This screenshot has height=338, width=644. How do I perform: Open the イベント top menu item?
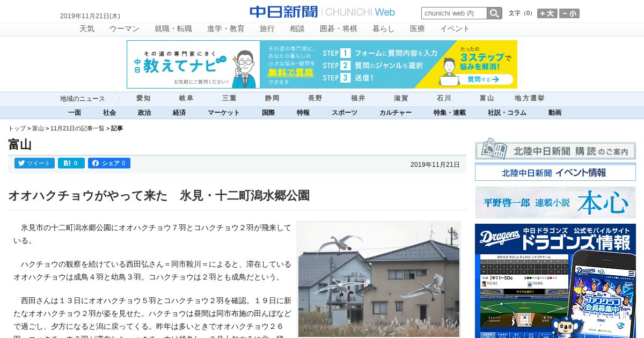click(x=455, y=29)
